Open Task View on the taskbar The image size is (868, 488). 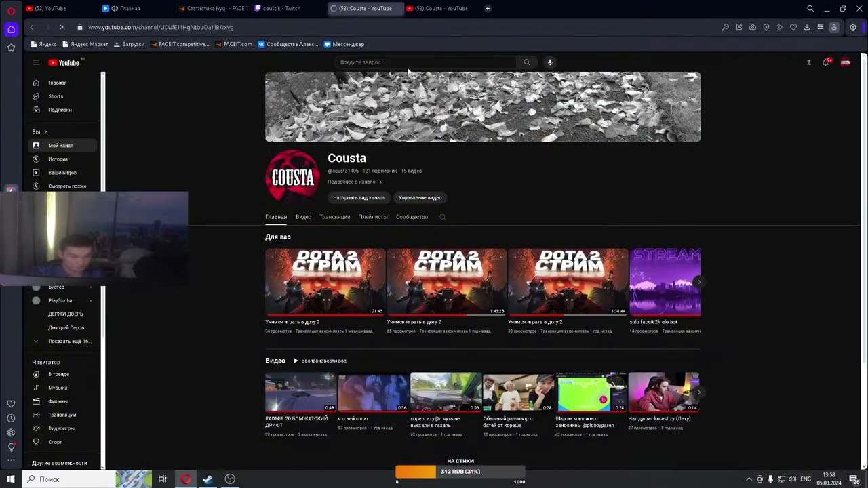click(163, 479)
